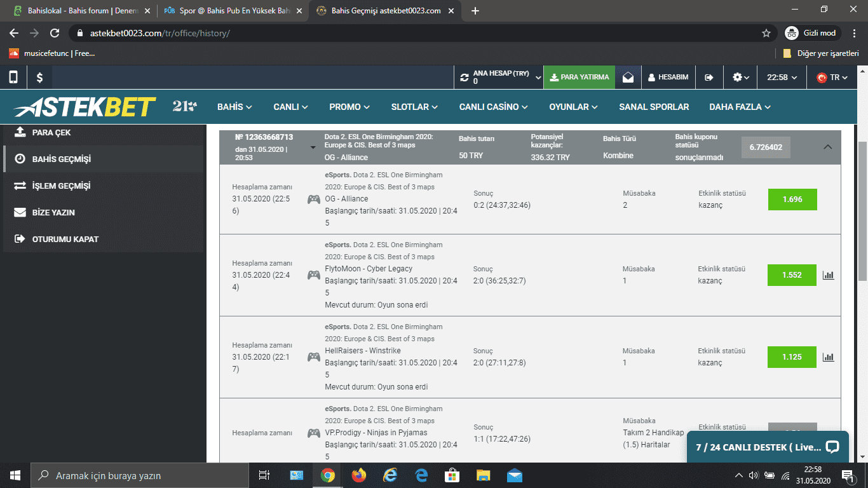Expand DAHA FAZLA menu
The width and height of the screenshot is (868, 488).
click(x=740, y=107)
